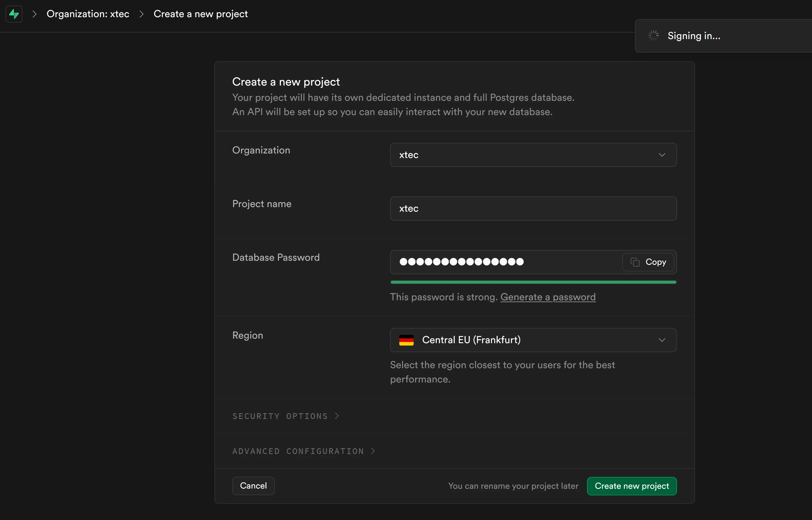Click chevron arrow beside Advanced Configuration
Viewport: 812px width, 520px height.
coord(373,451)
